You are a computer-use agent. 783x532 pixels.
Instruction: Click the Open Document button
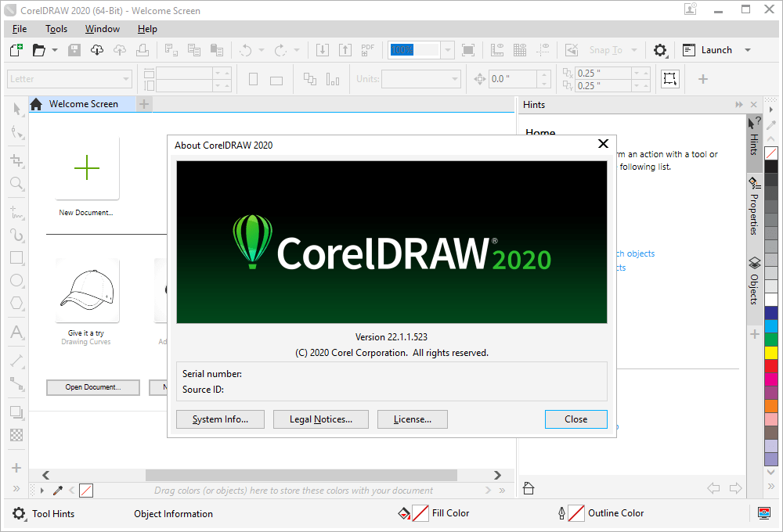tap(93, 387)
